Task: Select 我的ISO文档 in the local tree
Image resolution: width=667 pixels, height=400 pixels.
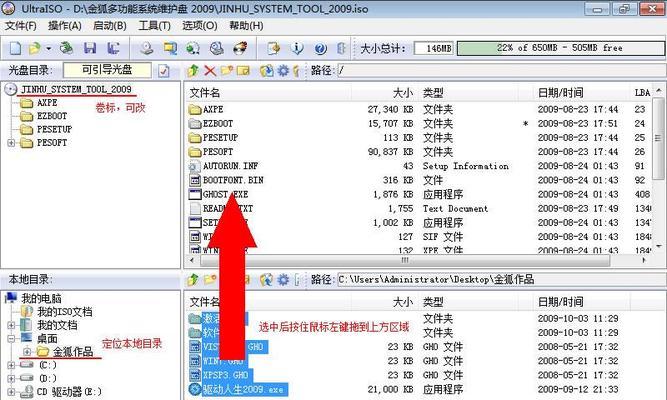Action: click(65, 312)
